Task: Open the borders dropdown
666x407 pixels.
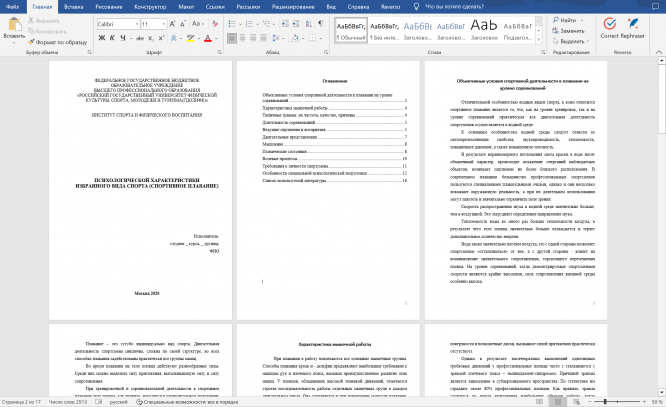Action: pos(321,39)
